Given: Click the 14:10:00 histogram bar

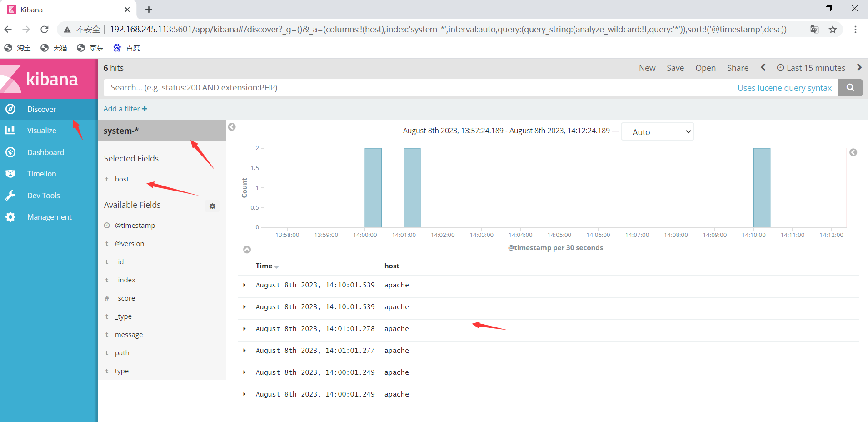Looking at the screenshot, I should click(x=762, y=187).
